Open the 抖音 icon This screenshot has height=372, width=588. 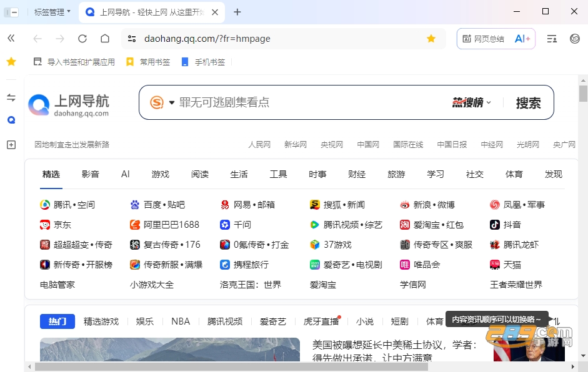(x=495, y=225)
